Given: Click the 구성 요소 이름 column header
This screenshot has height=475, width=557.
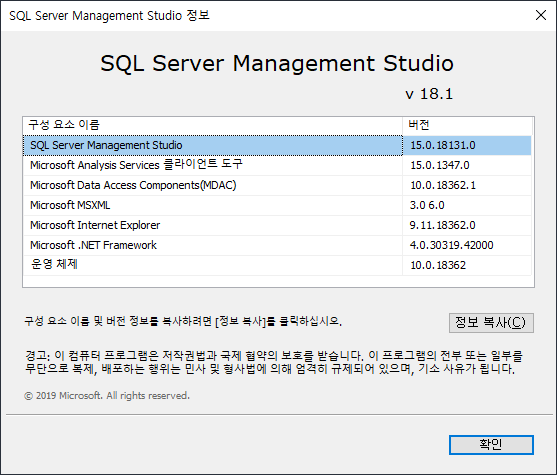Looking at the screenshot, I should point(213,125).
